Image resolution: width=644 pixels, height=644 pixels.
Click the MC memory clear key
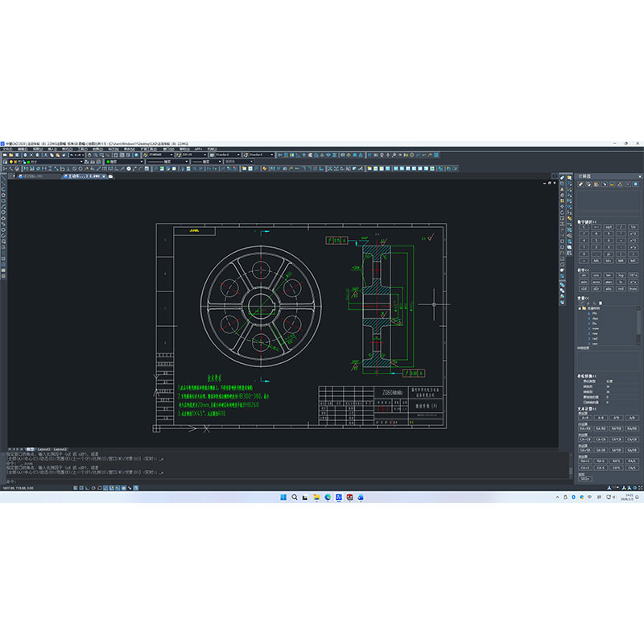(633, 260)
